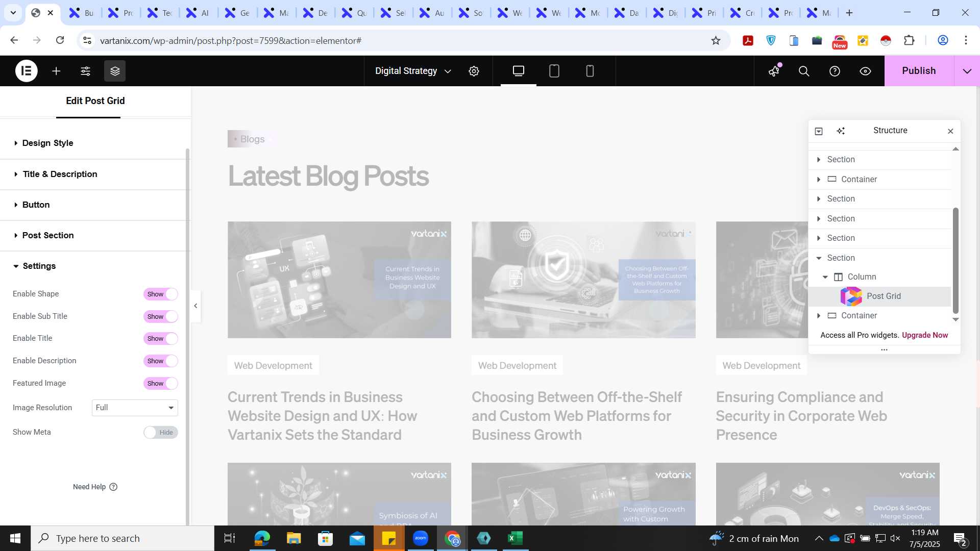
Task: Toggle the Enable Title switch
Action: [161, 339]
